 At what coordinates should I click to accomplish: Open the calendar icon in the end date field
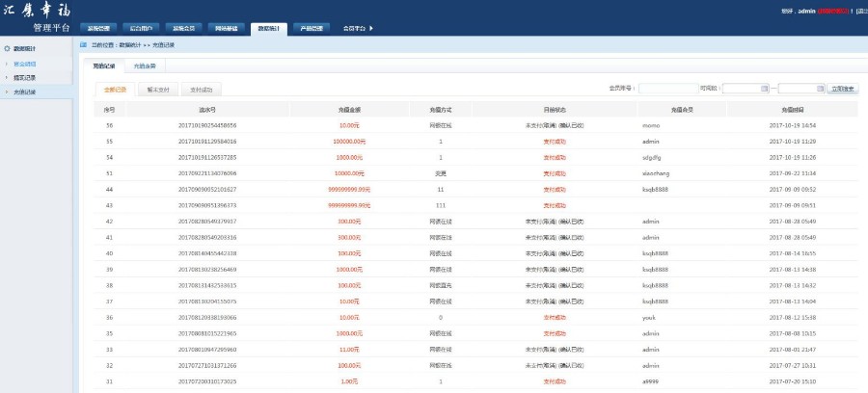[820, 89]
